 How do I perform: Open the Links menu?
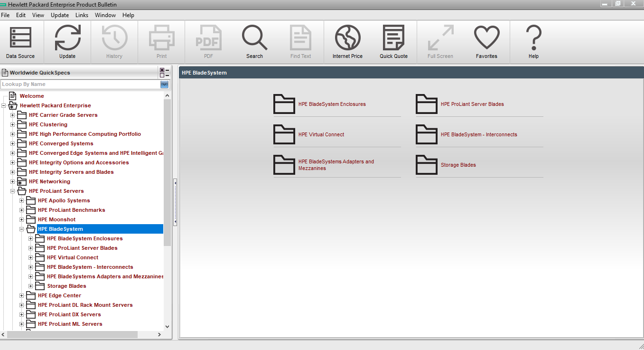[x=82, y=15]
